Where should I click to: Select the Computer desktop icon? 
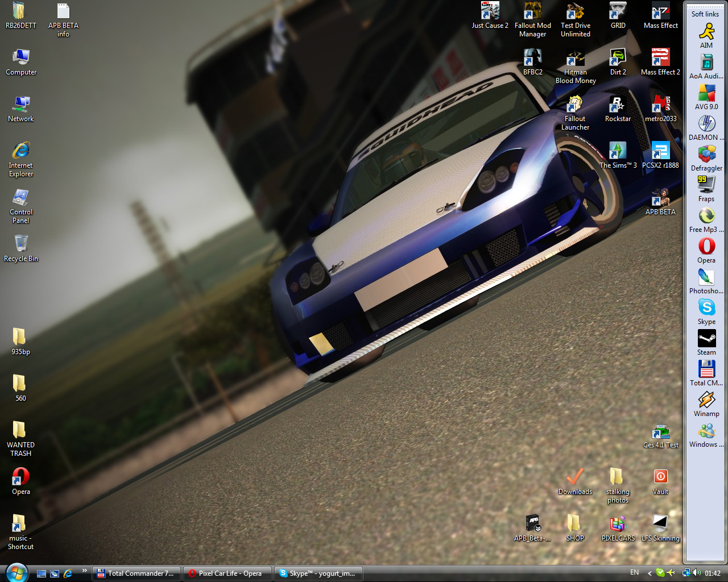tap(21, 63)
